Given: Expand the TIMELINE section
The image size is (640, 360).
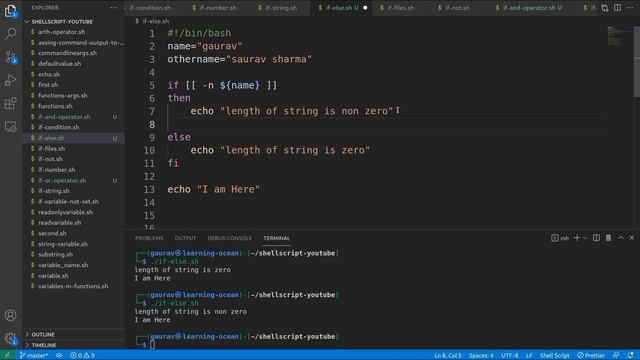Looking at the screenshot, I should pos(44,345).
